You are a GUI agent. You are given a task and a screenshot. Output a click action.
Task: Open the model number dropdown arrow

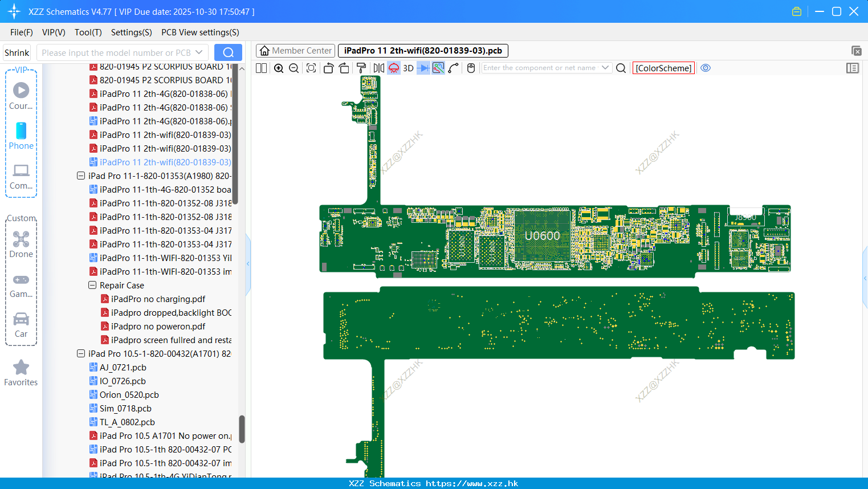[199, 52]
